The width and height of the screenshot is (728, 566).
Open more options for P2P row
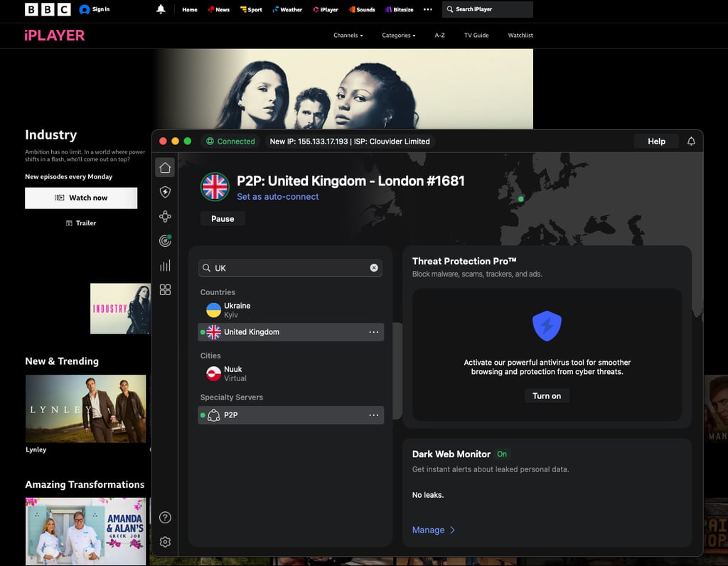(374, 415)
